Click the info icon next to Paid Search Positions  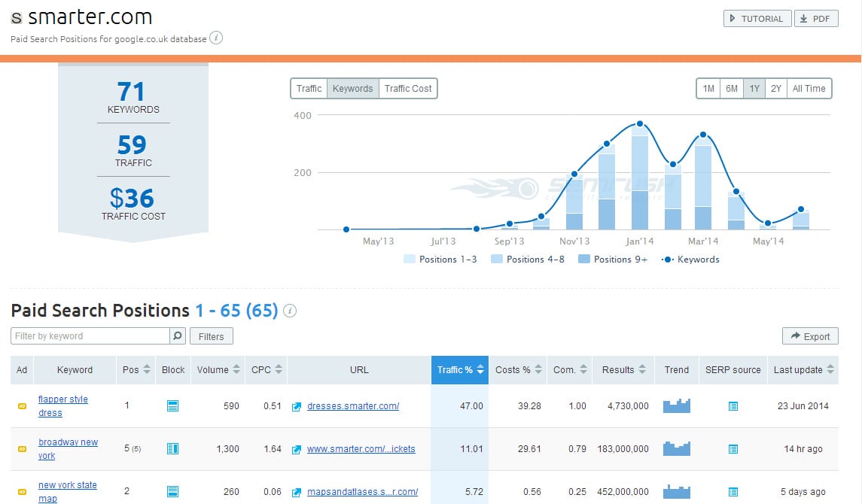pyautogui.click(x=290, y=311)
